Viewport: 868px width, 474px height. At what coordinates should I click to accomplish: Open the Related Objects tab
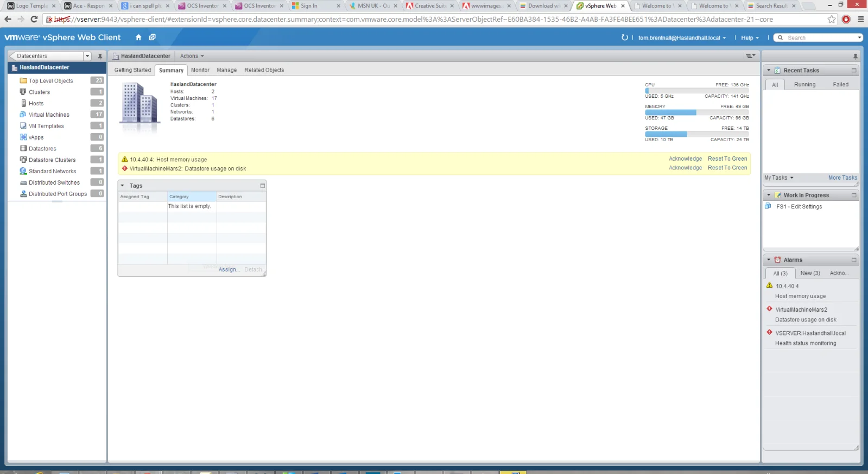click(x=264, y=70)
